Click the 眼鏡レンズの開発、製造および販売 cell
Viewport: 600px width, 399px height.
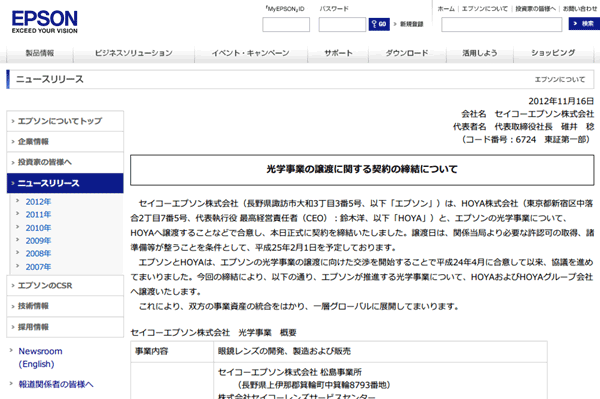(x=380, y=352)
